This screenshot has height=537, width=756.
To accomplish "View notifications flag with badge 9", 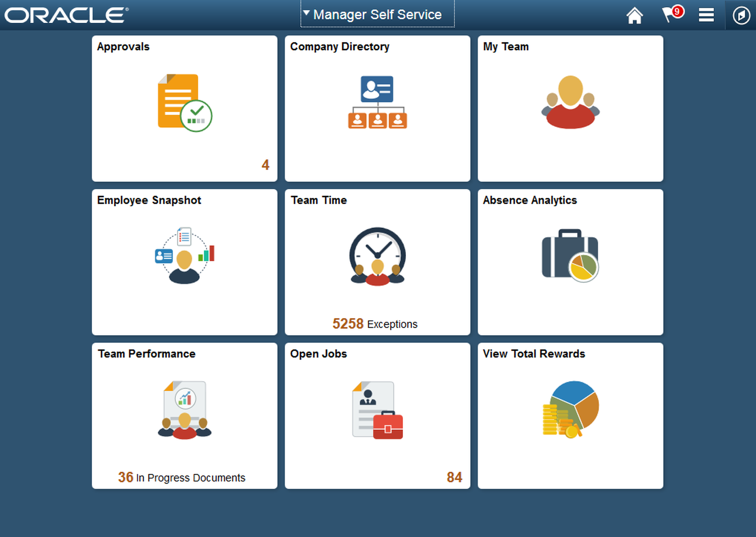I will click(672, 14).
